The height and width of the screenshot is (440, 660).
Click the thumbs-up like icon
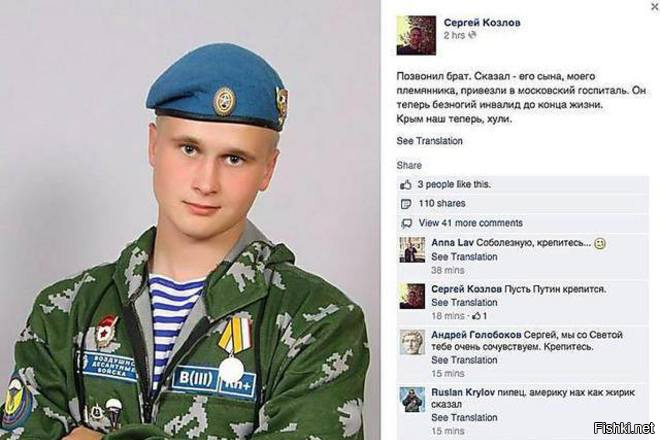pos(406,184)
